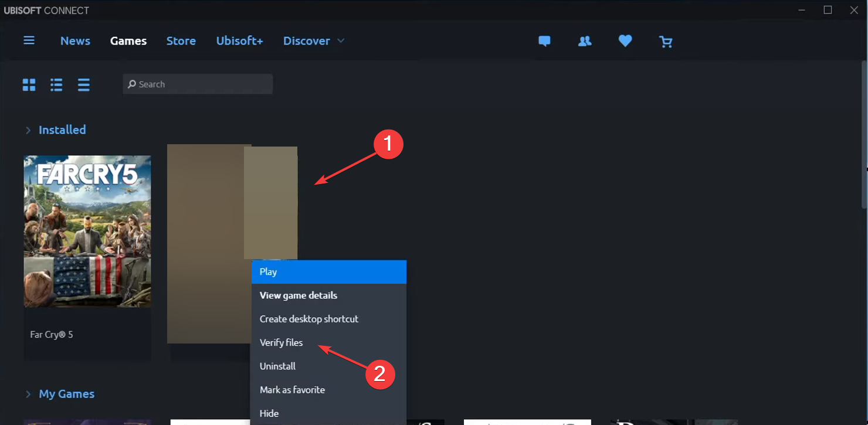
Task: Open the Installed section heading
Action: [x=62, y=130]
